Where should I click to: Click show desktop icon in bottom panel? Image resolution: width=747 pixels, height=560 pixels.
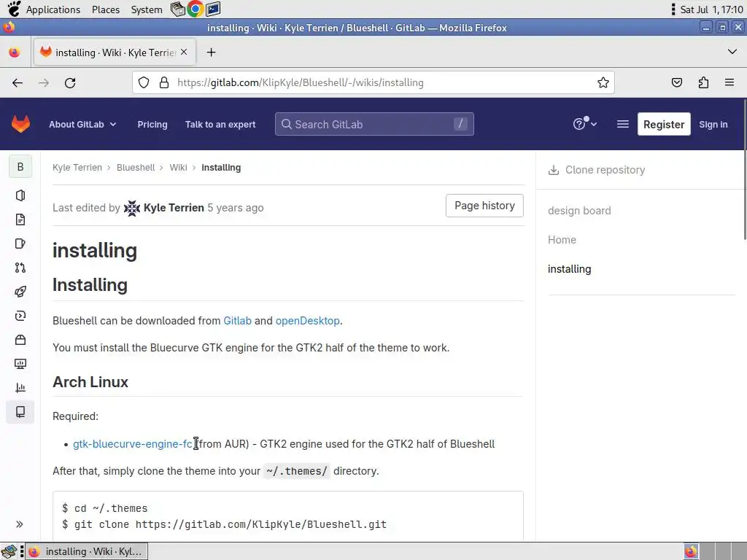tap(9, 552)
